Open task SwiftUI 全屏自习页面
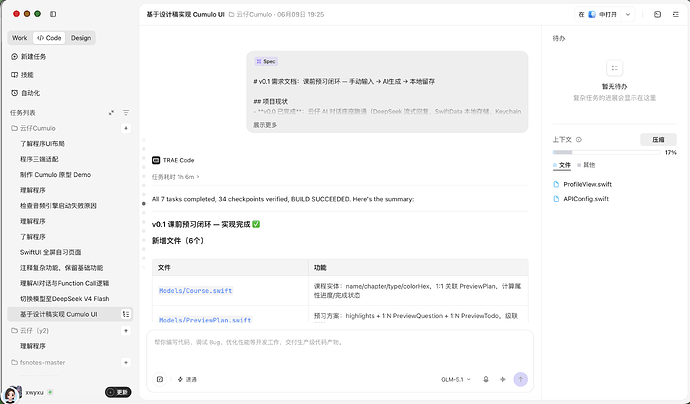690x404 pixels. point(51,252)
